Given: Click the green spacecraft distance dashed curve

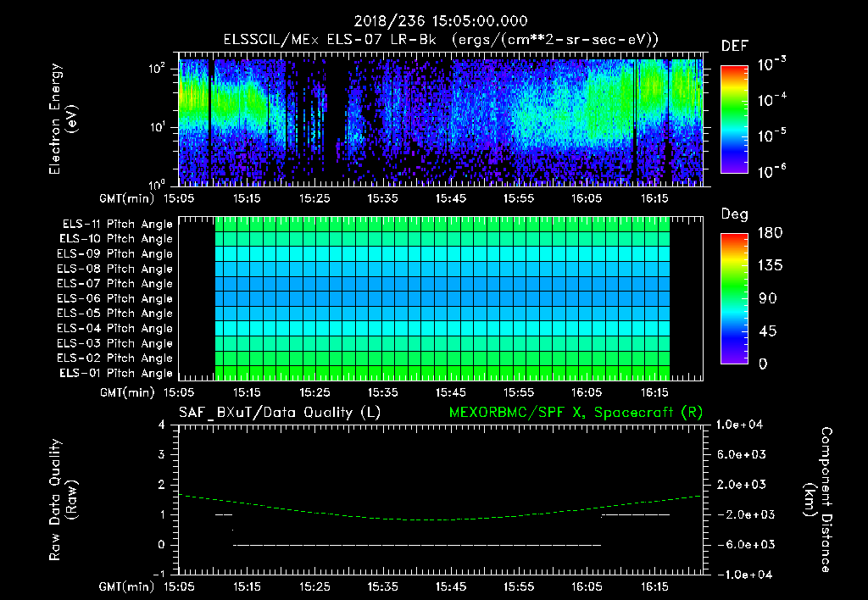Looking at the screenshot, I should (x=441, y=508).
